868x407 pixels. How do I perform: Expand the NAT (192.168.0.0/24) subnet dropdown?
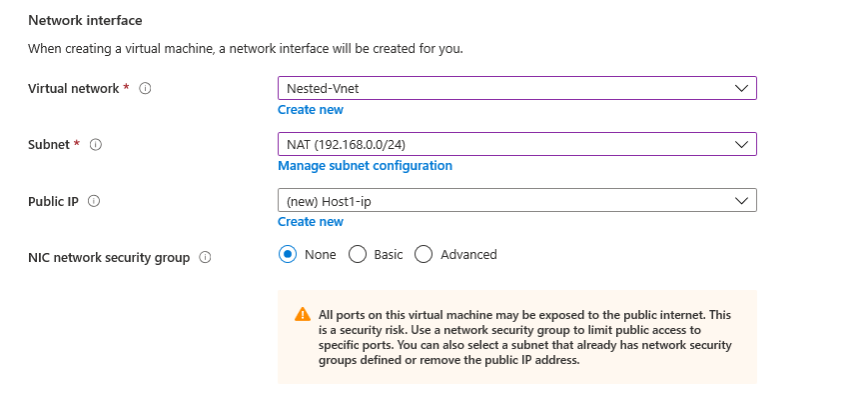coord(499,144)
